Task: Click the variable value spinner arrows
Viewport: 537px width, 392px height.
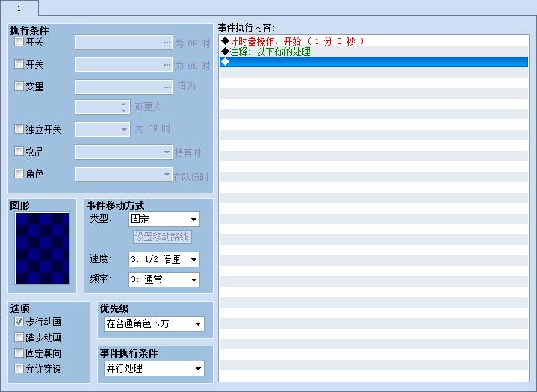Action: click(124, 108)
